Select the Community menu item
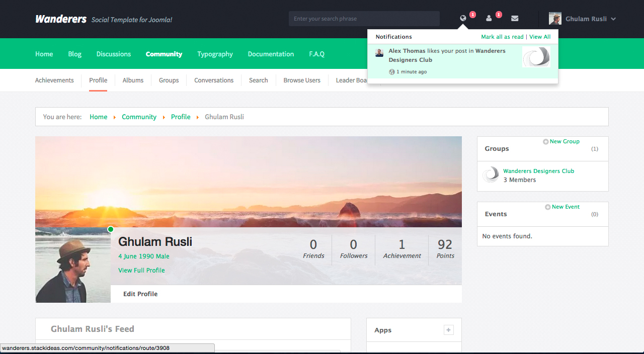This screenshot has width=644, height=354. click(164, 54)
